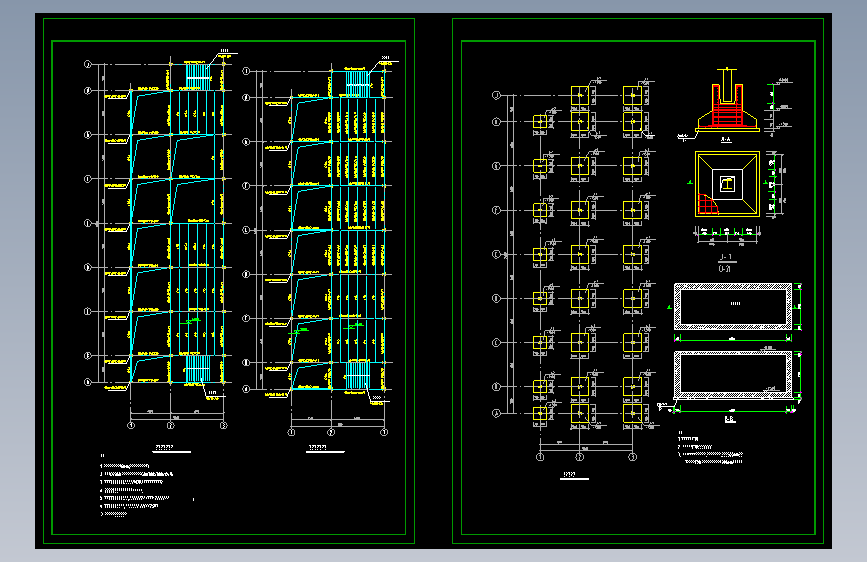Screen dimensions: 867x562
Task: Pick the stair hatch atop the leftmost framing plan
Action: point(197,76)
